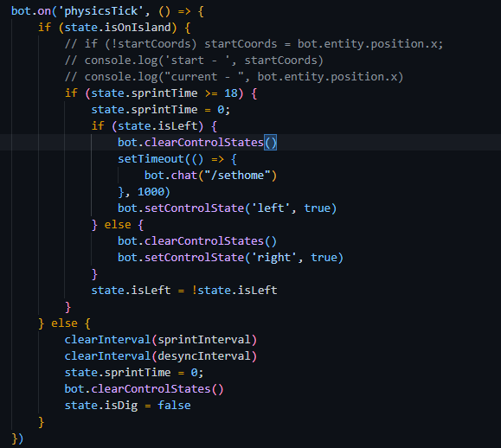Click bot.chat inside the setTimeout callback
501x448 pixels.
[170, 176]
